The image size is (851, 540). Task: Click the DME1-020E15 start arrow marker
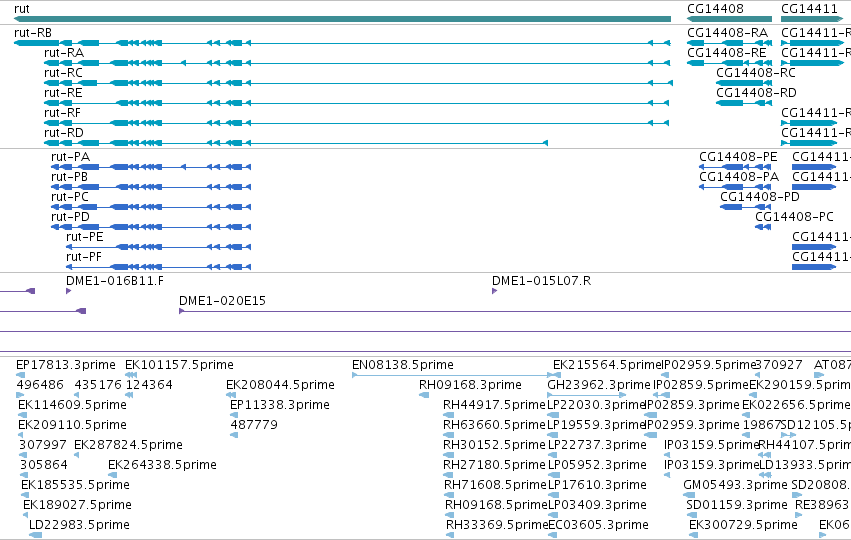[x=182, y=311]
